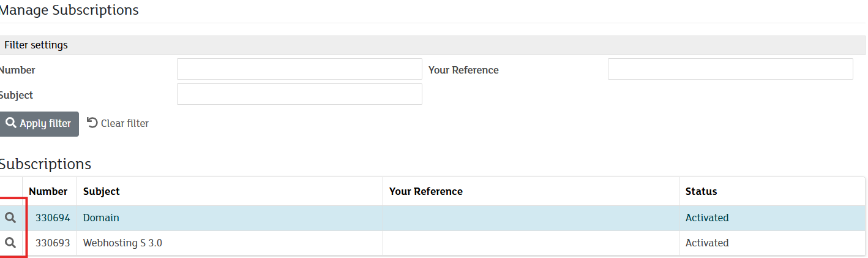This screenshot has height=258, width=868.
Task: Sort by Your Reference column header
Action: point(426,191)
